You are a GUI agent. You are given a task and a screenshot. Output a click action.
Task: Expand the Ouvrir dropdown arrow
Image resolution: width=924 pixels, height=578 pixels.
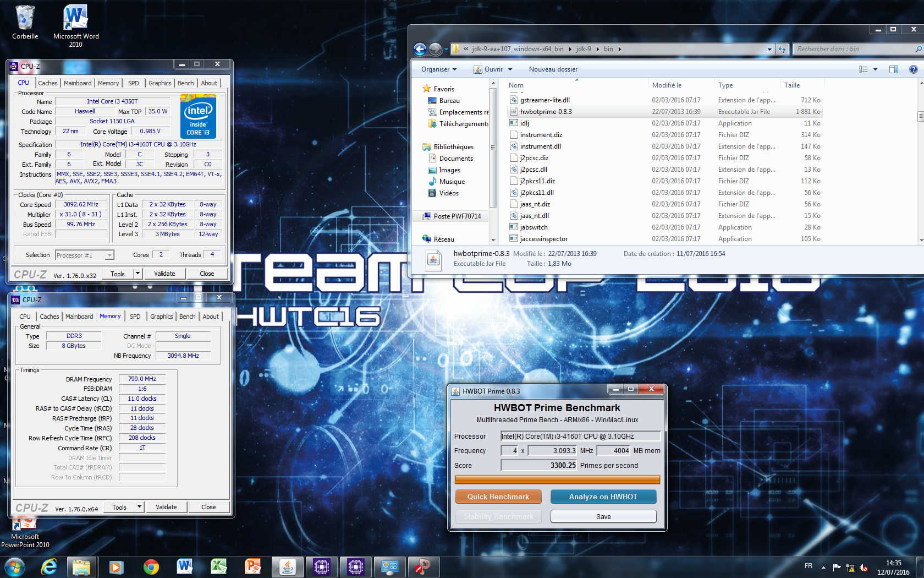tap(510, 69)
